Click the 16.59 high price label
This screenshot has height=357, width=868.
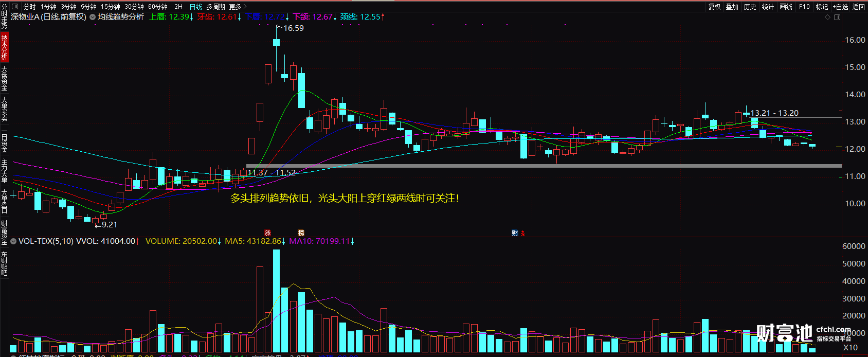(294, 28)
